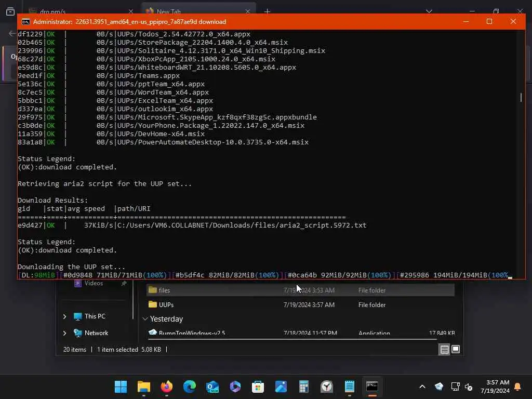Select the files folder in Explorer
This screenshot has height=399, width=532.
click(300, 290)
